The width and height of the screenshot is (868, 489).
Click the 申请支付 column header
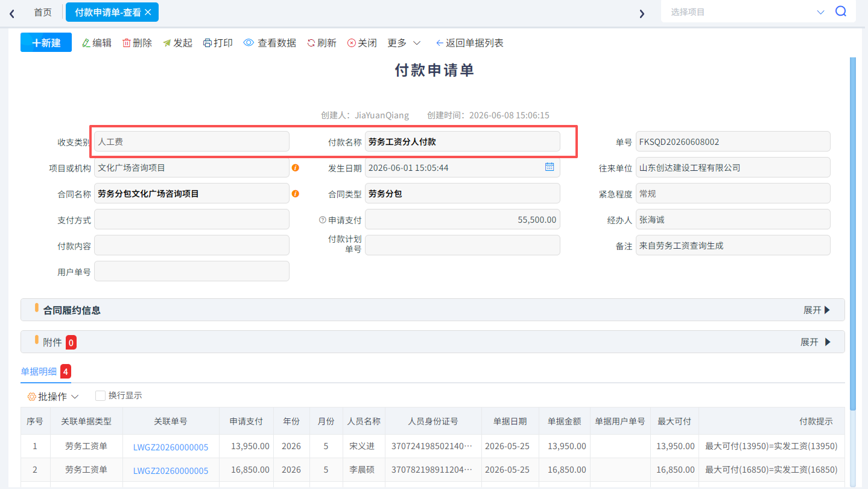[x=246, y=421]
